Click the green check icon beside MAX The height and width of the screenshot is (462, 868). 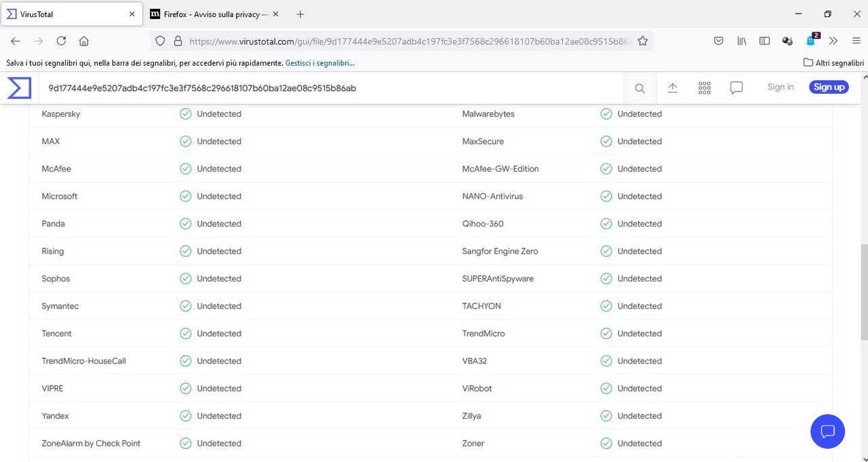coord(185,142)
